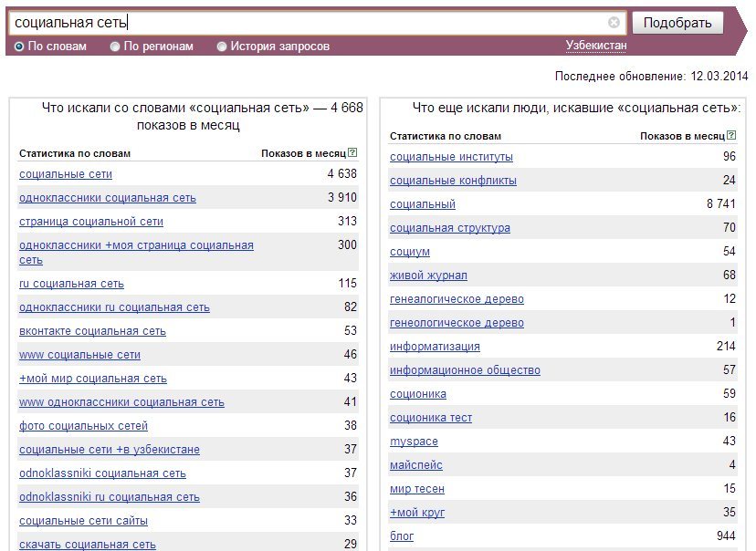756x551 pixels.
Task: Click 'Последнее обновление: 12.03.2014' text
Action: (651, 76)
